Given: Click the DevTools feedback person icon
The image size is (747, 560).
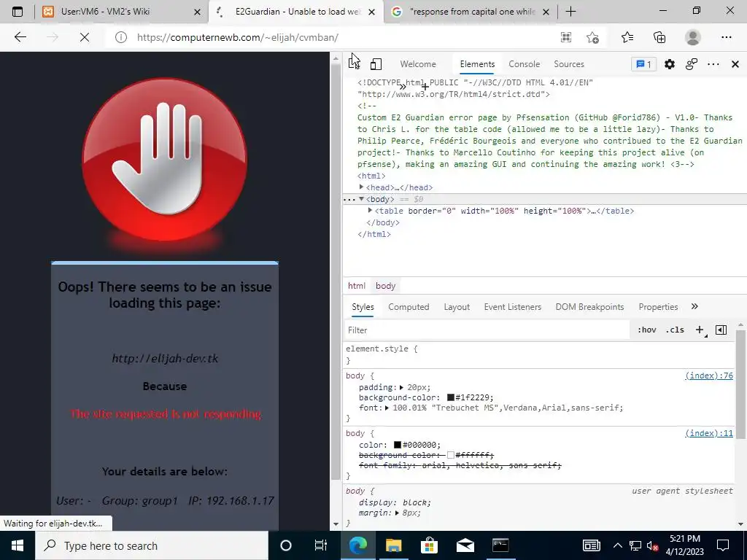Looking at the screenshot, I should tap(692, 64).
